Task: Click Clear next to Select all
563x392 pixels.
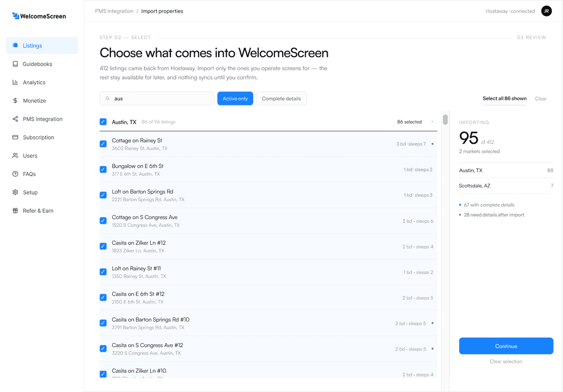Action: point(541,99)
